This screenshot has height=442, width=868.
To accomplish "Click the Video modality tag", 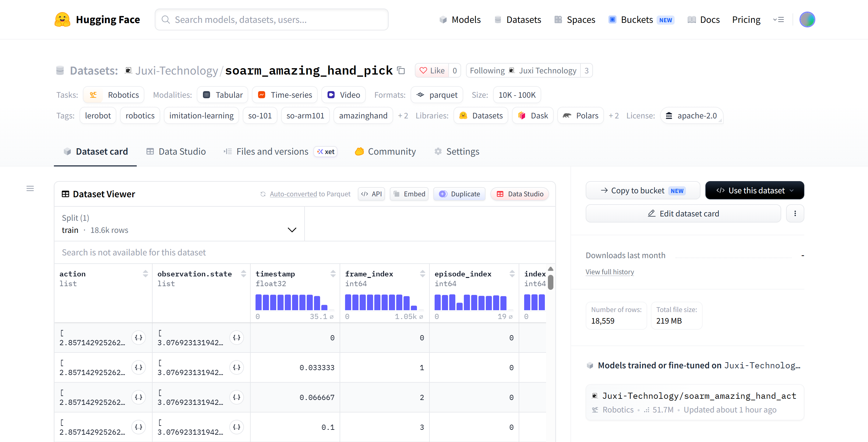I will point(344,95).
